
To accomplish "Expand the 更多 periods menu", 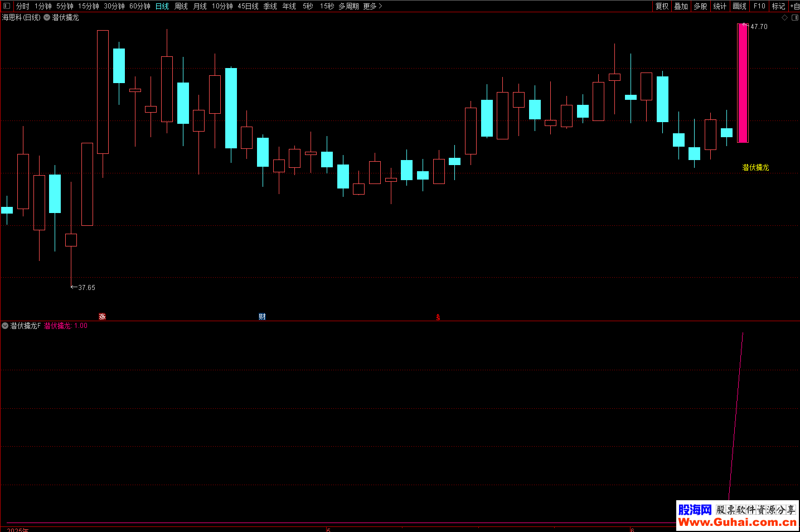I will (x=372, y=6).
